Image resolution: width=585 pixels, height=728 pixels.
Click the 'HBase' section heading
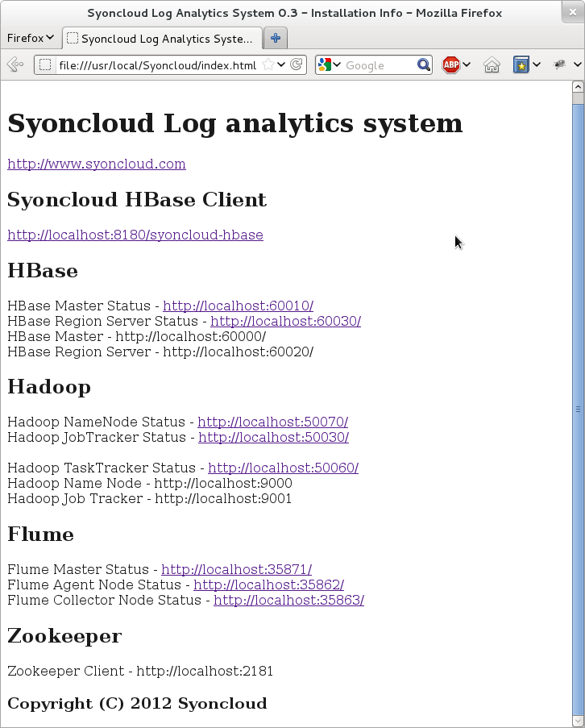coord(43,271)
